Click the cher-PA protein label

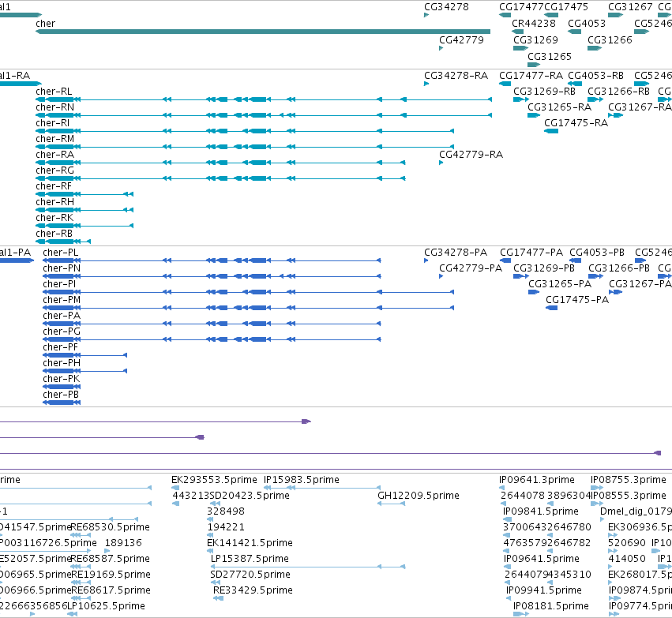(62, 316)
